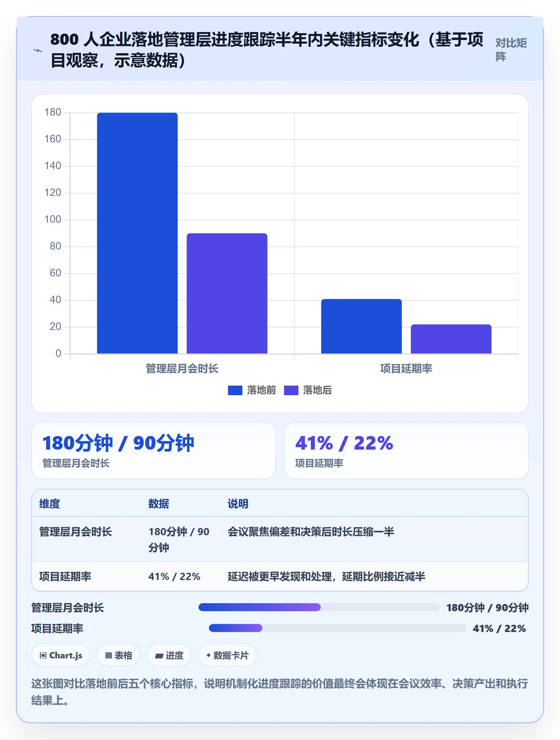Toggle the 落地后 legend item
560x740 pixels.
[x=308, y=390]
